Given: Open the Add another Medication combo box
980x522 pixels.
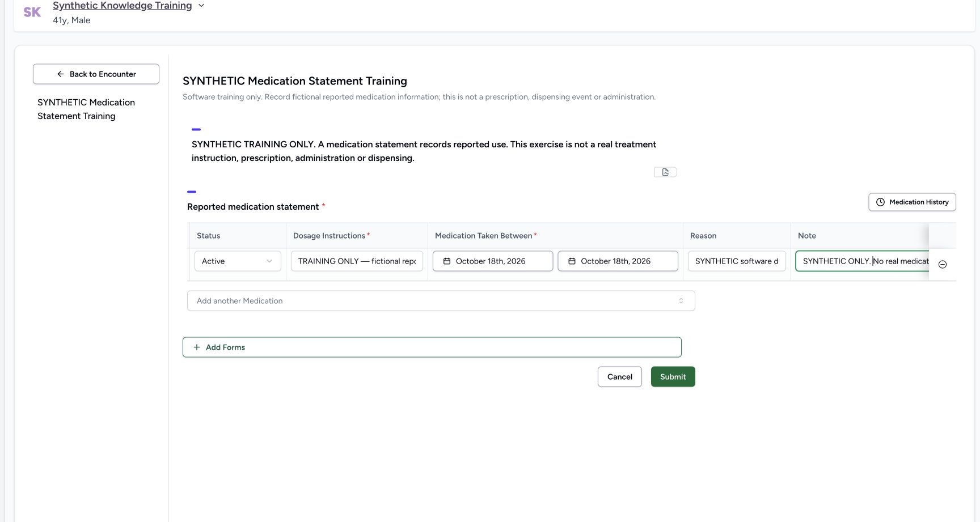Looking at the screenshot, I should tap(441, 301).
